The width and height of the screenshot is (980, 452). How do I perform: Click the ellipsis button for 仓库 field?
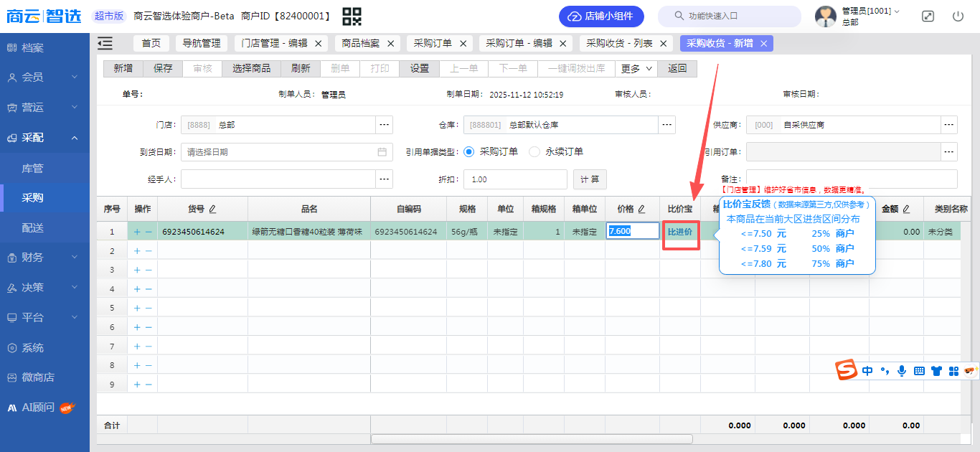click(667, 125)
